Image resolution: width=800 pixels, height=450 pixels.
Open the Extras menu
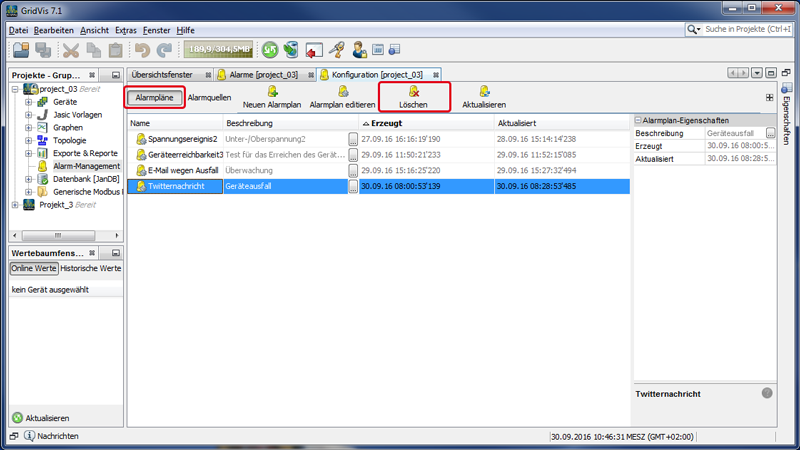tap(126, 30)
